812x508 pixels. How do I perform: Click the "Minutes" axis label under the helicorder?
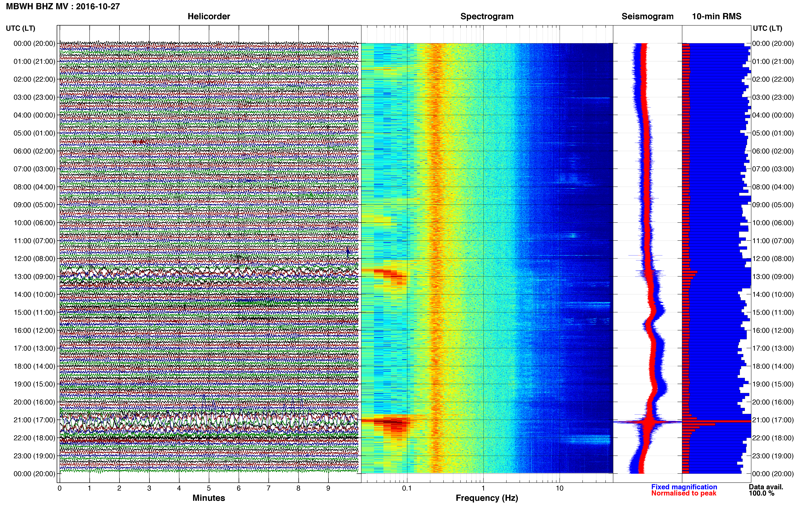tap(208, 498)
